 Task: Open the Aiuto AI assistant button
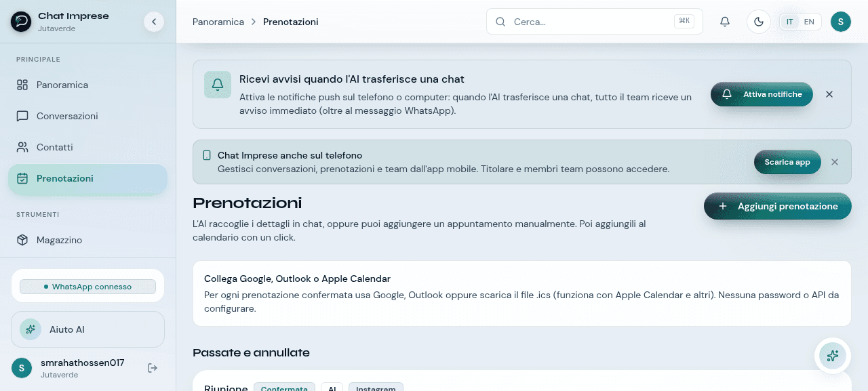coord(87,329)
